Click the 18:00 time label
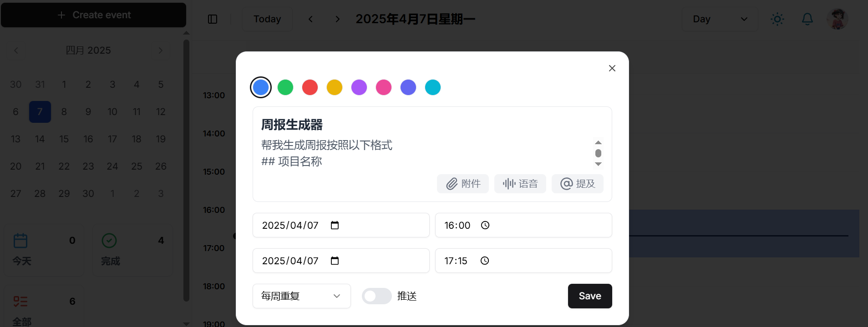Viewport: 868px width, 327px height. point(214,287)
